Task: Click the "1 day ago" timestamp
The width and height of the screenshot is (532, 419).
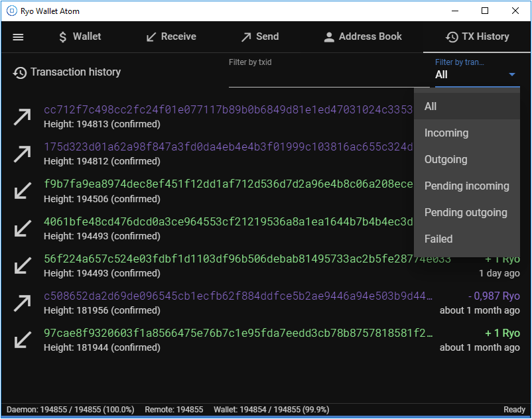Action: 499,273
